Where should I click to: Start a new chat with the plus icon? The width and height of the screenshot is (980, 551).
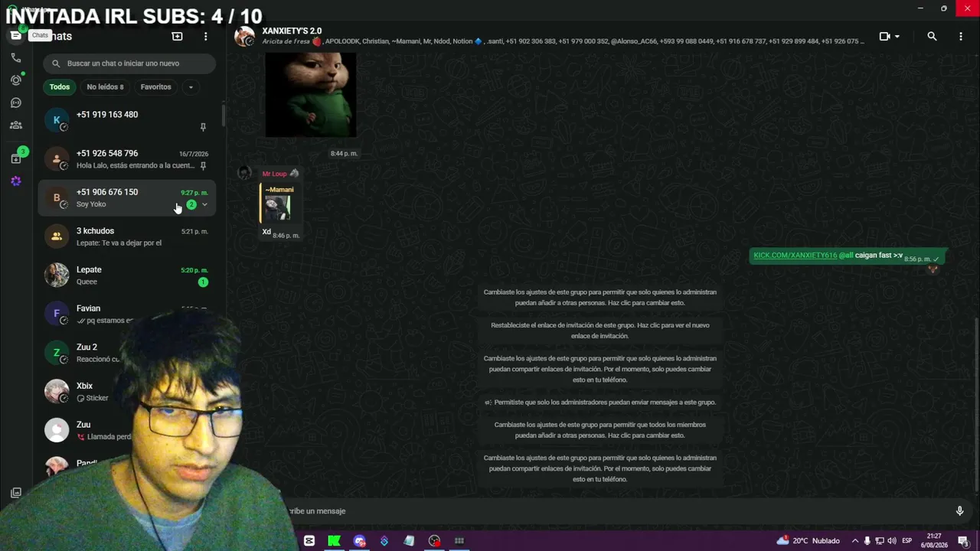(177, 36)
